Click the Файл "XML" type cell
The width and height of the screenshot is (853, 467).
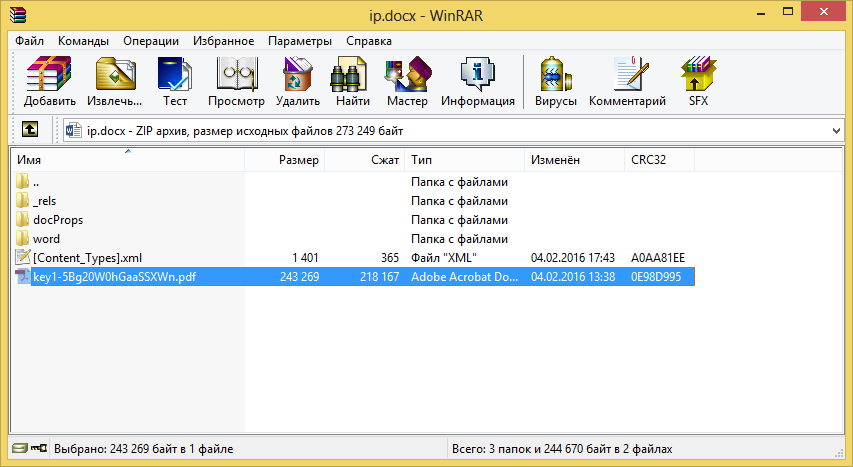point(443,257)
